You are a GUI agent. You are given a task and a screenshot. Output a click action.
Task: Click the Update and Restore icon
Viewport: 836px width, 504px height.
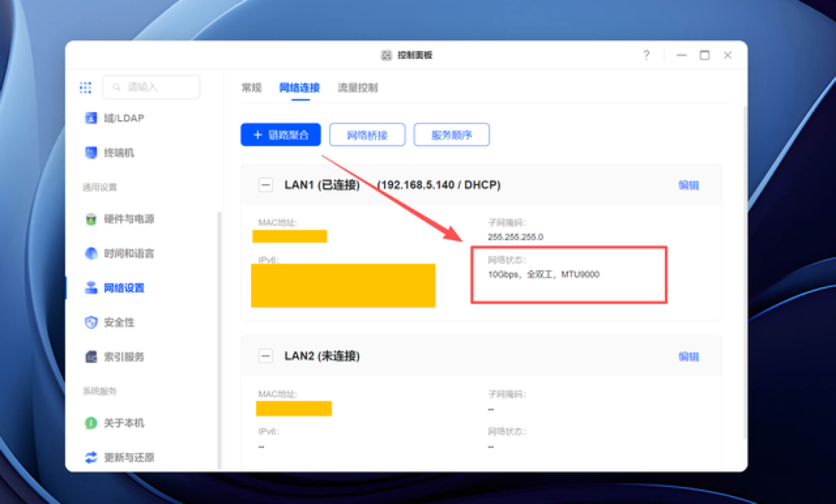coord(91,457)
